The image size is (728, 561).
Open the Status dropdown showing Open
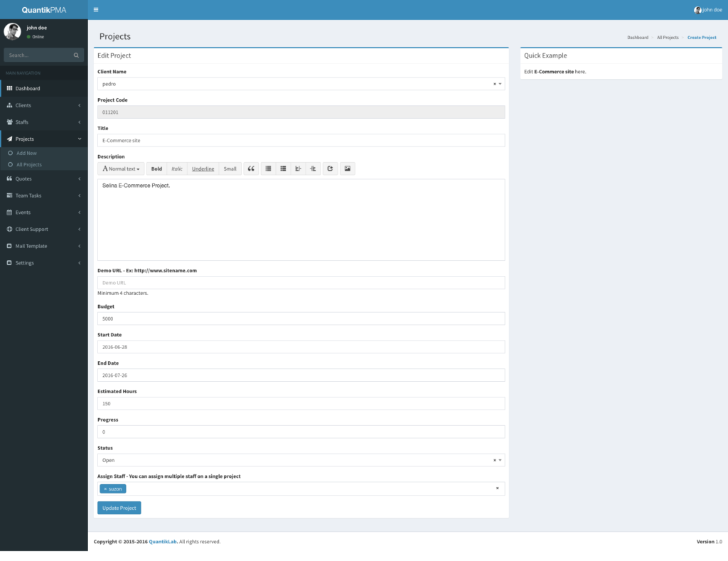pos(301,460)
